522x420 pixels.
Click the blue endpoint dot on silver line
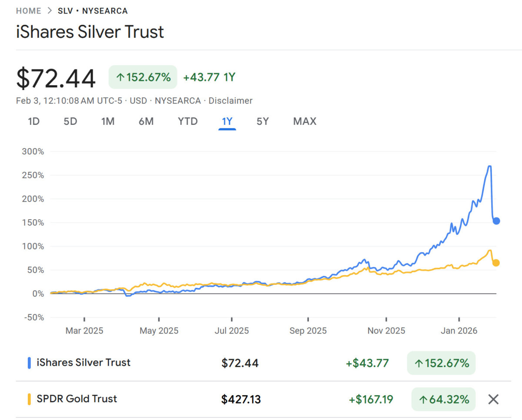pos(496,221)
